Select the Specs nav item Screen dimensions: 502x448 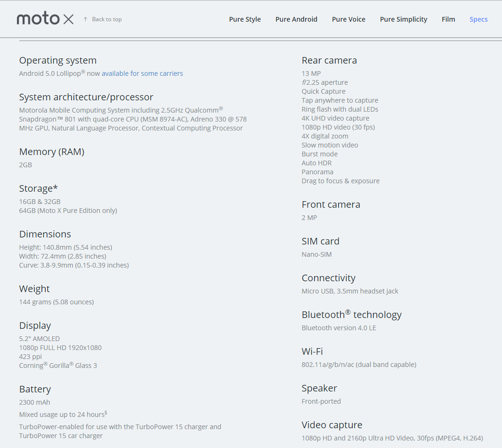[x=478, y=19]
